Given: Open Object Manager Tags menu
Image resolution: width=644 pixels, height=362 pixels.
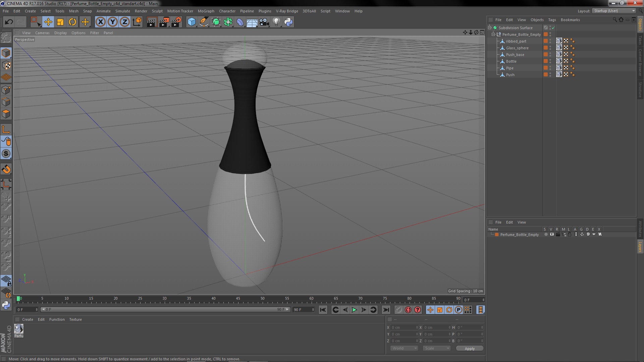Looking at the screenshot, I should (552, 20).
